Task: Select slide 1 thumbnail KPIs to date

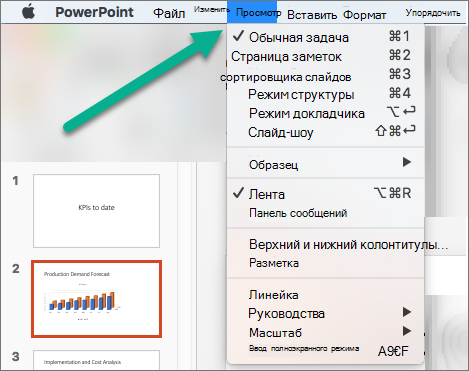Action: pyautogui.click(x=96, y=211)
